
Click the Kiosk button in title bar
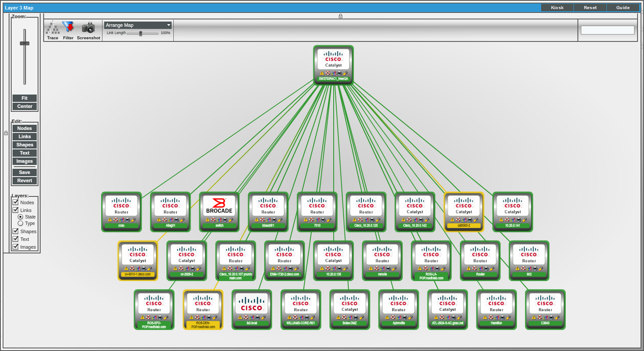(x=557, y=7)
